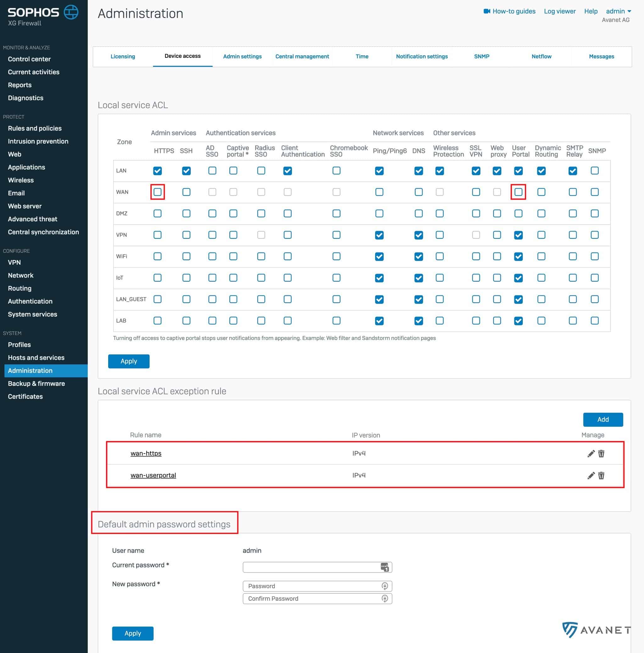The width and height of the screenshot is (644, 653).
Task: Click the icon inside Current password field
Action: point(384,567)
